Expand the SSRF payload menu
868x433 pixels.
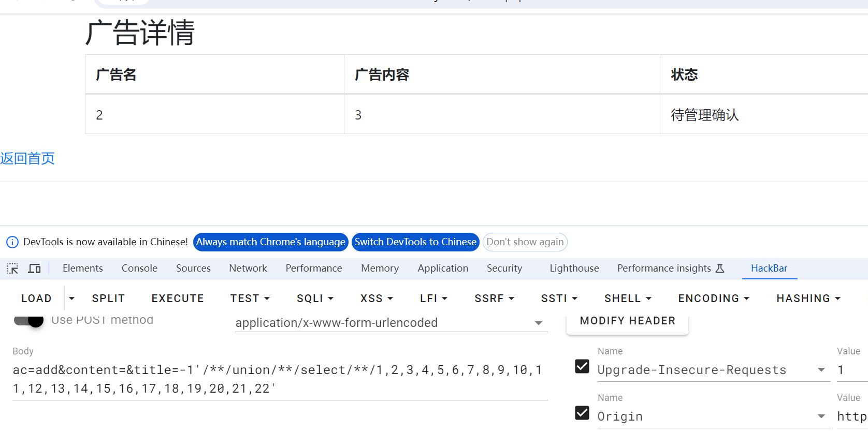point(494,298)
